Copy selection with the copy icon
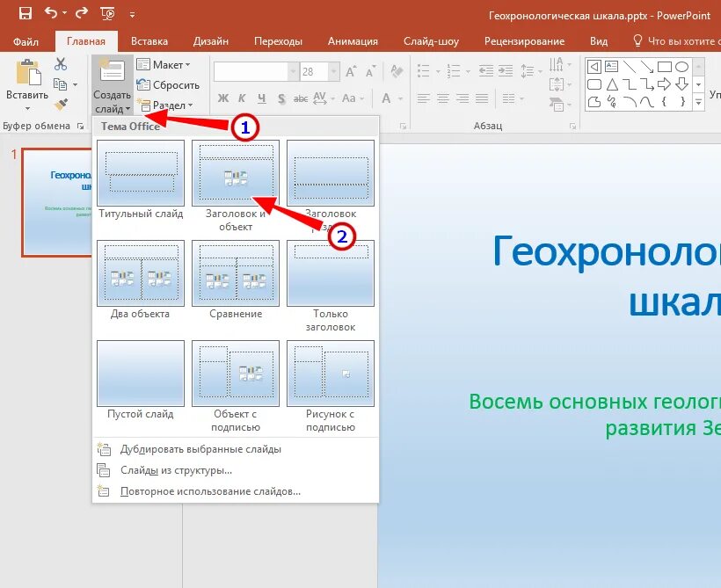 tap(61, 84)
